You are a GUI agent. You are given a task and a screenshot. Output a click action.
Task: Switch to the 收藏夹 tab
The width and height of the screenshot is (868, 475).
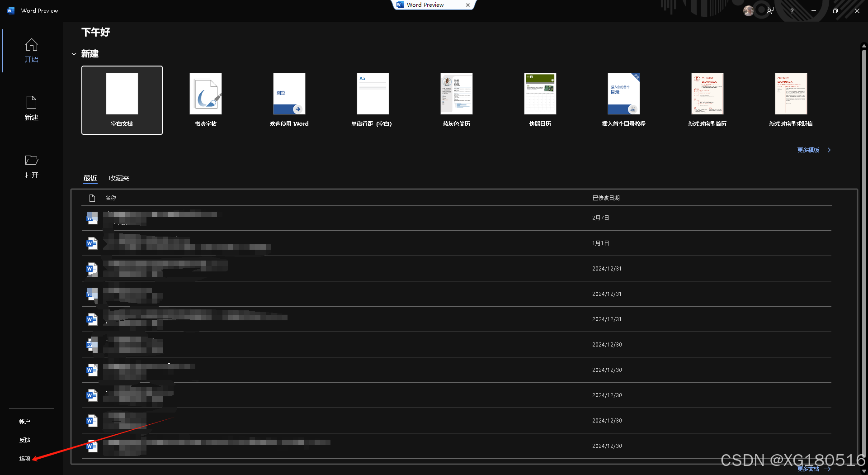[x=119, y=178]
